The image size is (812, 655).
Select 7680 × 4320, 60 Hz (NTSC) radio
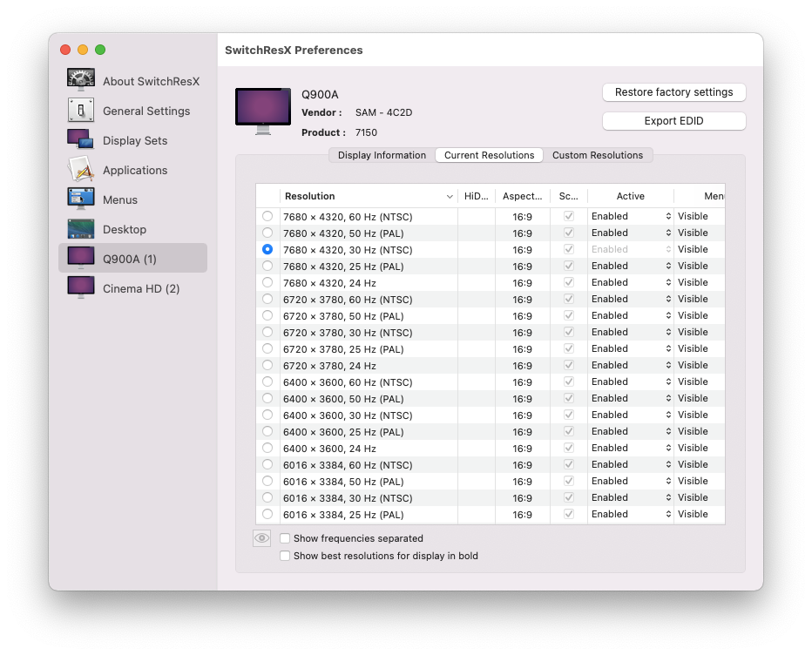tap(267, 216)
